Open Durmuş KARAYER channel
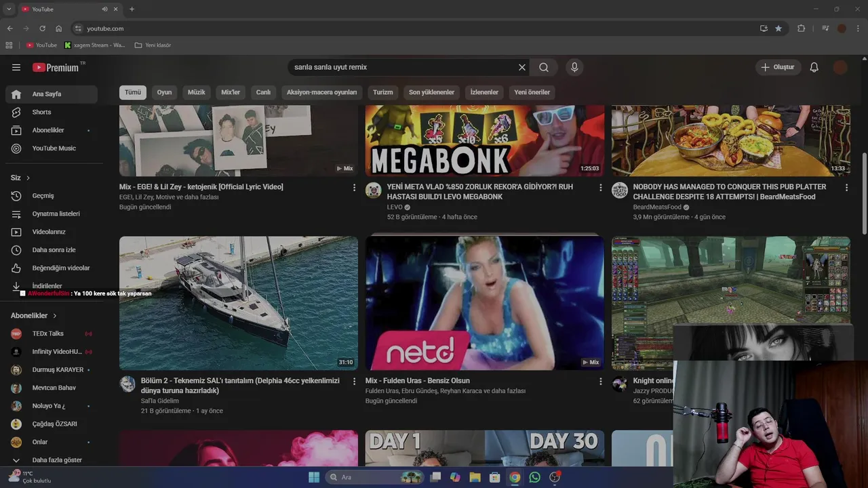Screen dimensions: 868x488 click(52, 370)
